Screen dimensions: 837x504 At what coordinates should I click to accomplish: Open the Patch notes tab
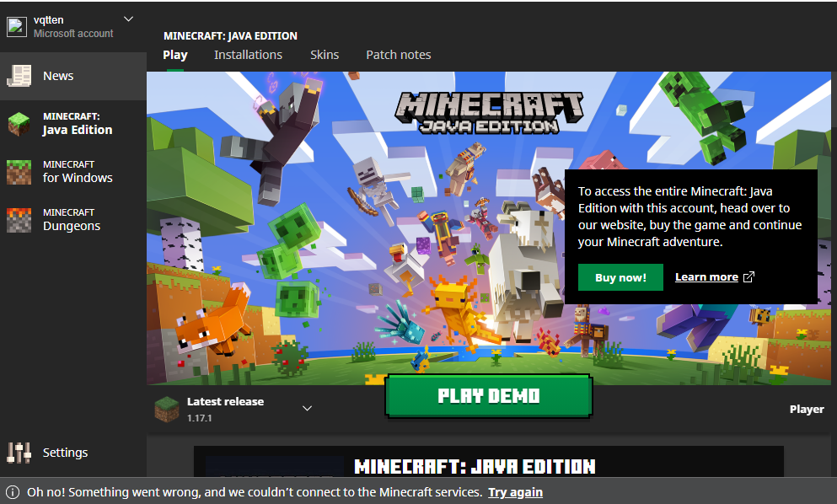pos(398,55)
